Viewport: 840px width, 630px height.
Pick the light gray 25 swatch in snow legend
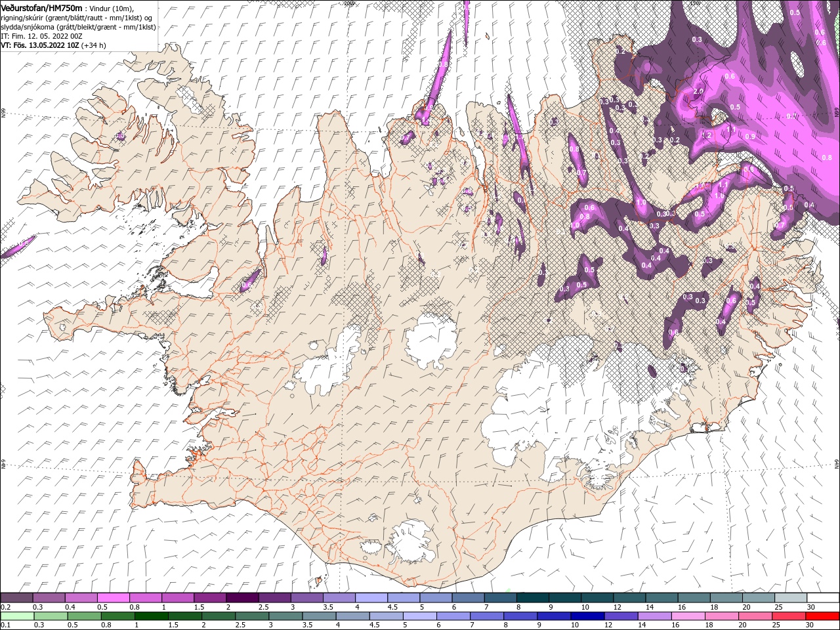(791, 598)
